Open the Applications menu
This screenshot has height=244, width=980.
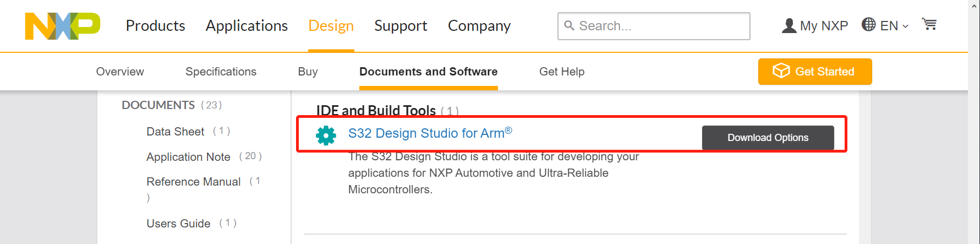247,26
